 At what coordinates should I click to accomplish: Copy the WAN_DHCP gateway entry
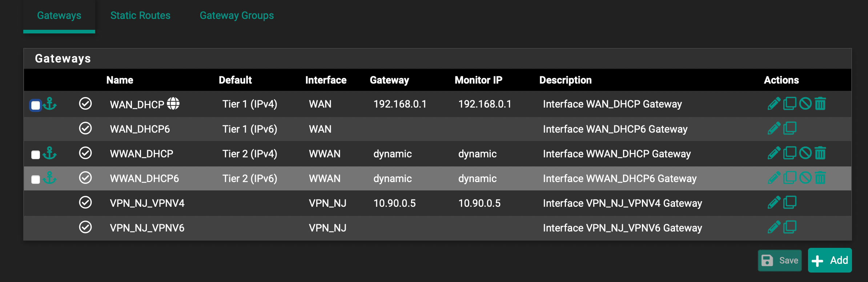coord(789,104)
